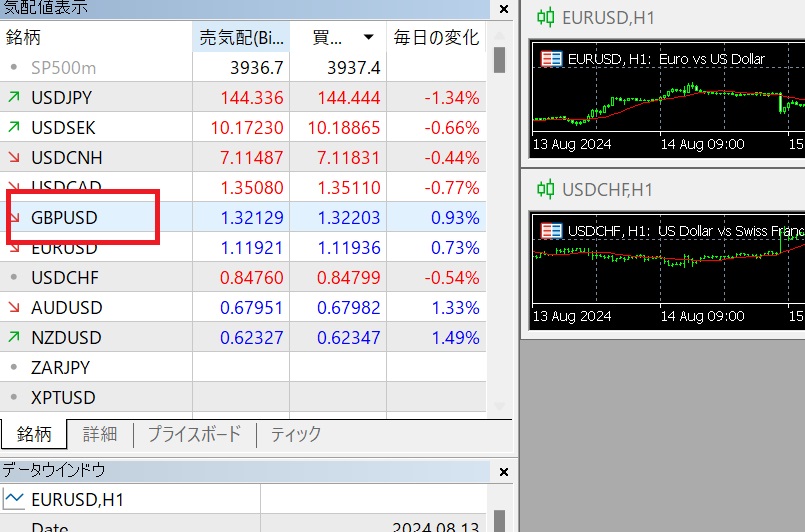Viewport: 805px width, 532px height.
Task: Click GBPUSD ask price 1.32203
Action: tap(349, 218)
